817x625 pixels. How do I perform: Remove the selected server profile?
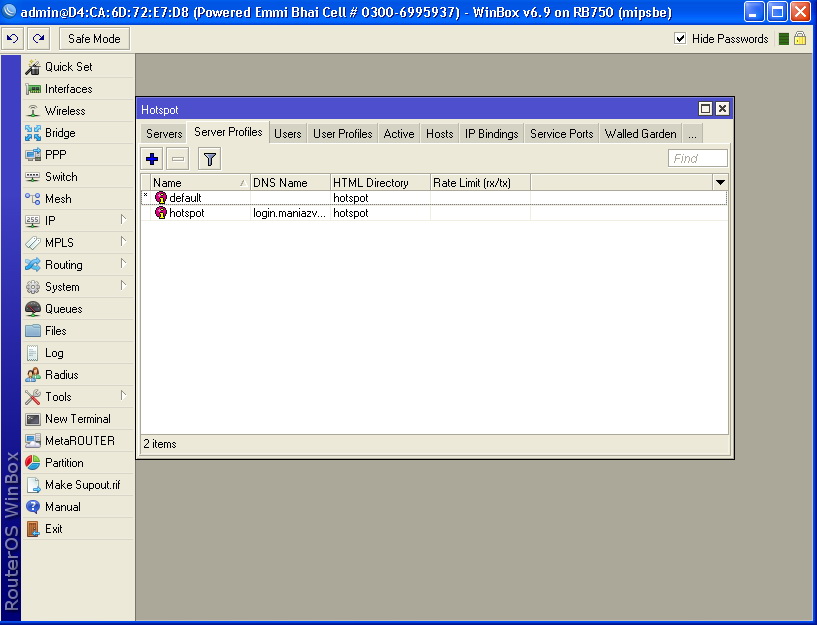coord(180,158)
